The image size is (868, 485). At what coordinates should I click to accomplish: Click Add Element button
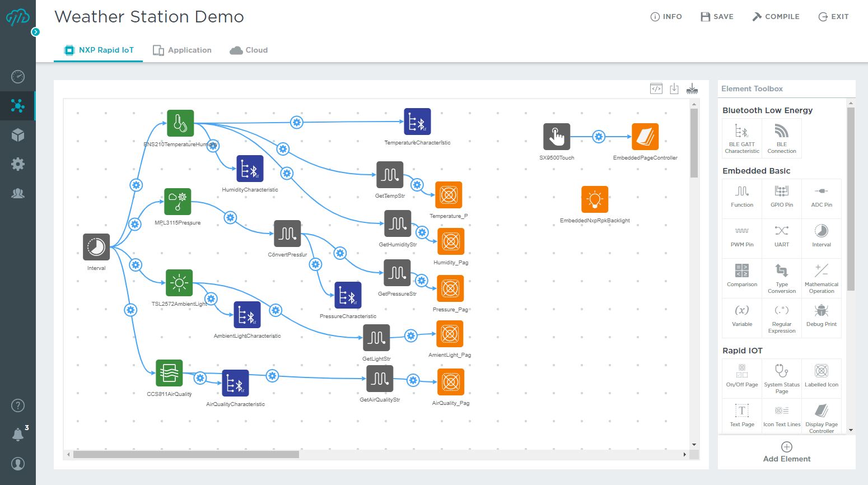(786, 452)
